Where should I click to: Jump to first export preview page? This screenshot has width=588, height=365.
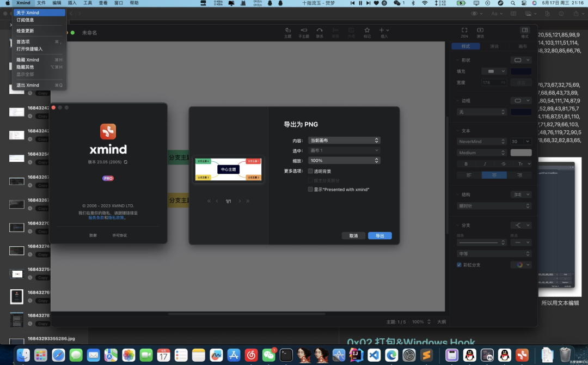(x=209, y=201)
